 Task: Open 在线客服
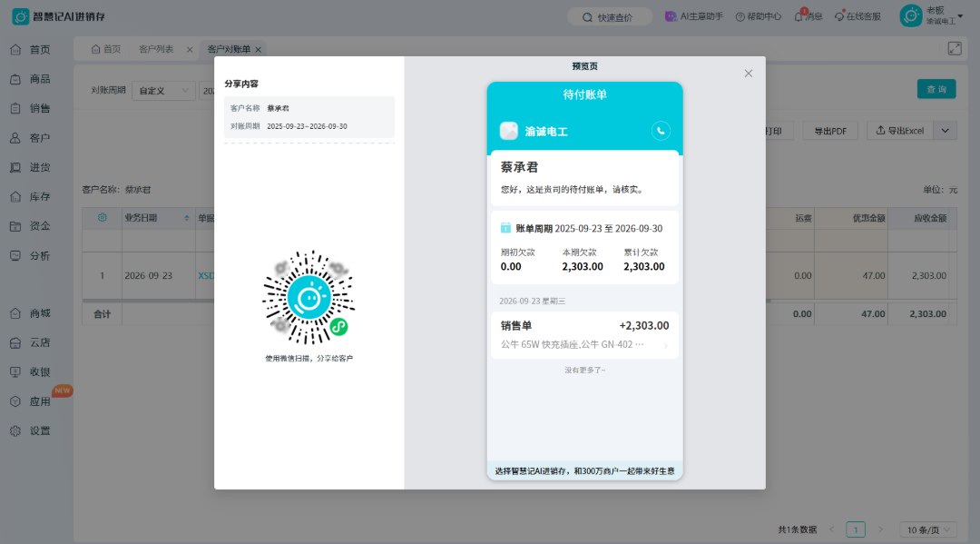click(x=857, y=16)
